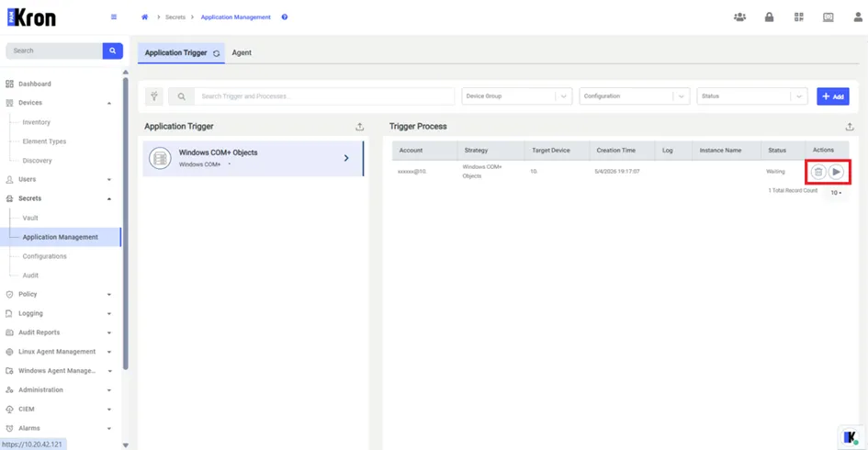Click the screen capture icon in header
Viewport: 868px width, 450px height.
click(829, 17)
